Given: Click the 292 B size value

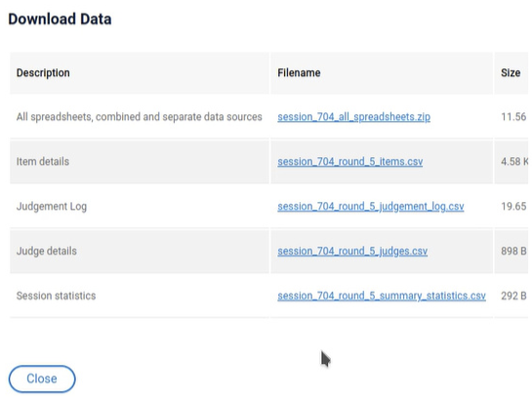Looking at the screenshot, I should point(513,296).
